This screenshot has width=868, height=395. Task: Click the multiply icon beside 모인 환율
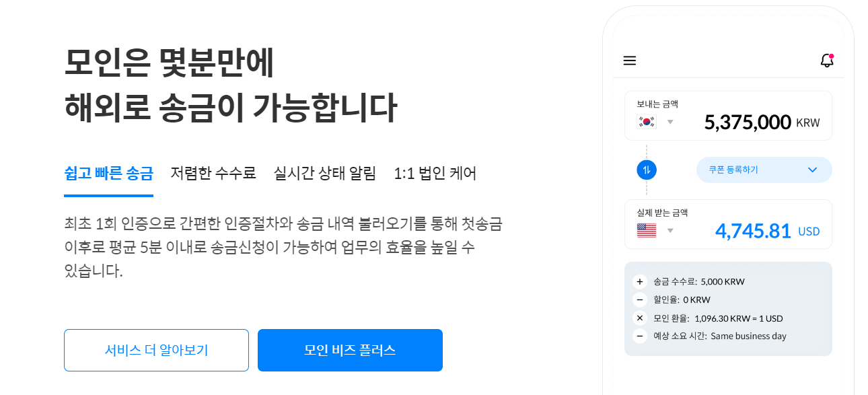click(x=640, y=318)
